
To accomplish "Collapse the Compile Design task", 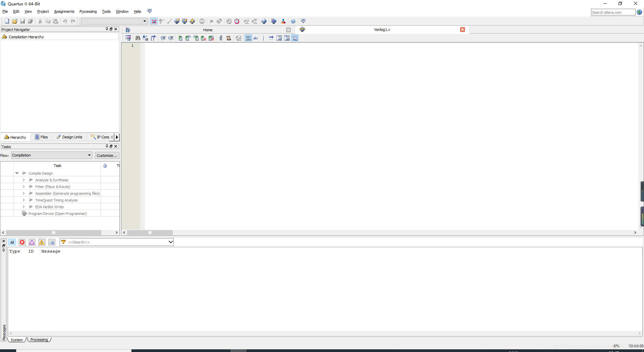I will pyautogui.click(x=17, y=173).
